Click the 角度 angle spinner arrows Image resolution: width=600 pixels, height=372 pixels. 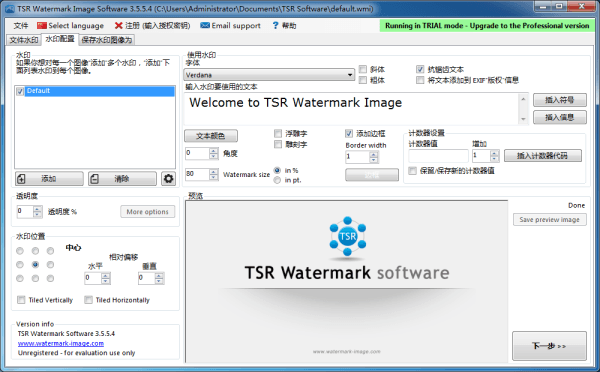[x=214, y=153]
